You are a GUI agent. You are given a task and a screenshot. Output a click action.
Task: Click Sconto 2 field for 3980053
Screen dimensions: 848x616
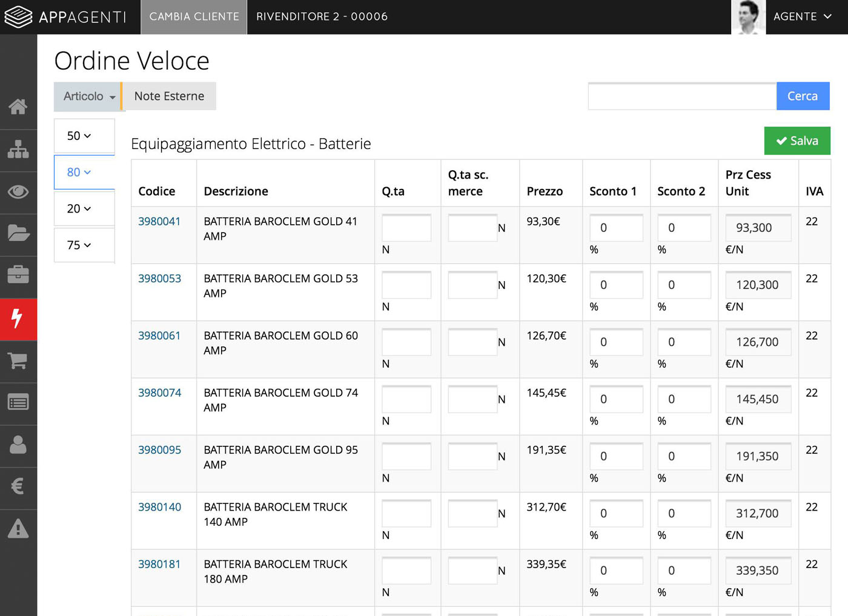pyautogui.click(x=684, y=285)
